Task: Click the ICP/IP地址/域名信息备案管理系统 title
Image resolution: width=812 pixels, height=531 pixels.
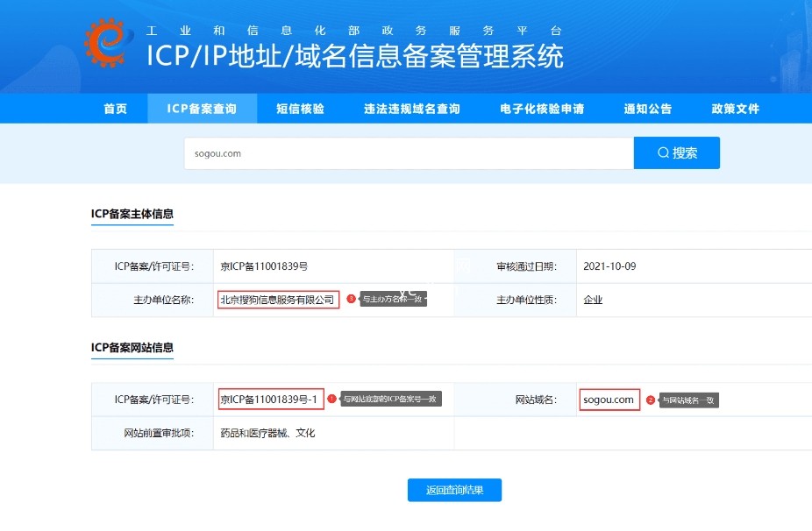Action: pos(355,56)
